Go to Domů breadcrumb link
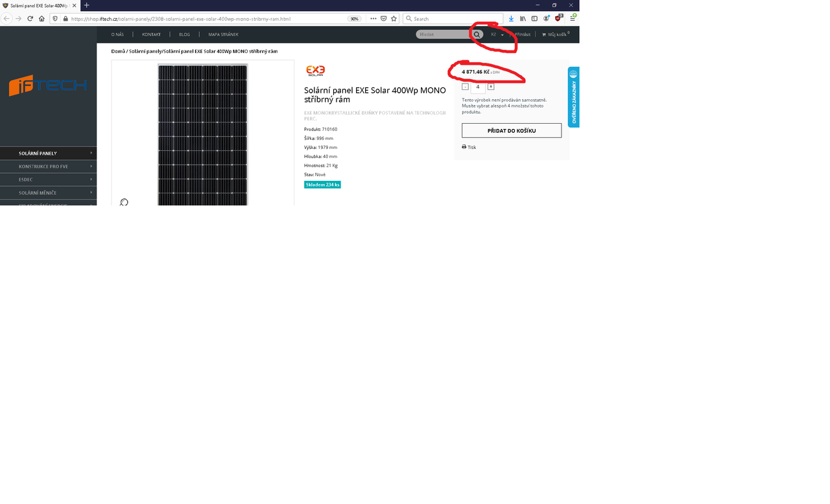The image size is (830, 504). click(x=118, y=51)
